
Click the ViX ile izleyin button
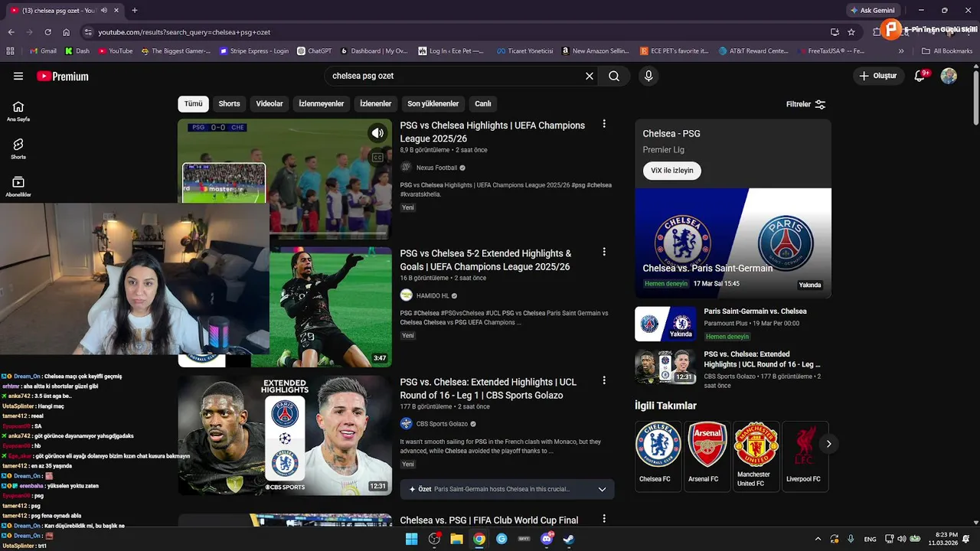point(672,170)
